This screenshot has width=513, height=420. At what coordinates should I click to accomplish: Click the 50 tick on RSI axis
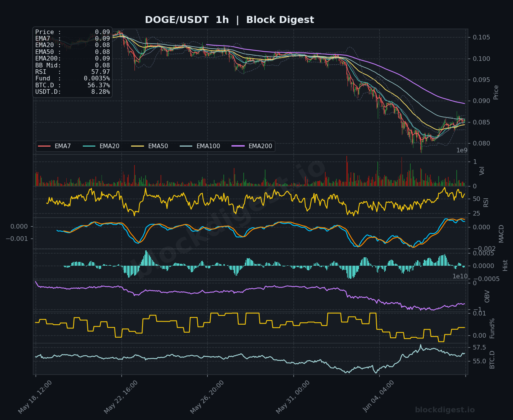(x=477, y=199)
